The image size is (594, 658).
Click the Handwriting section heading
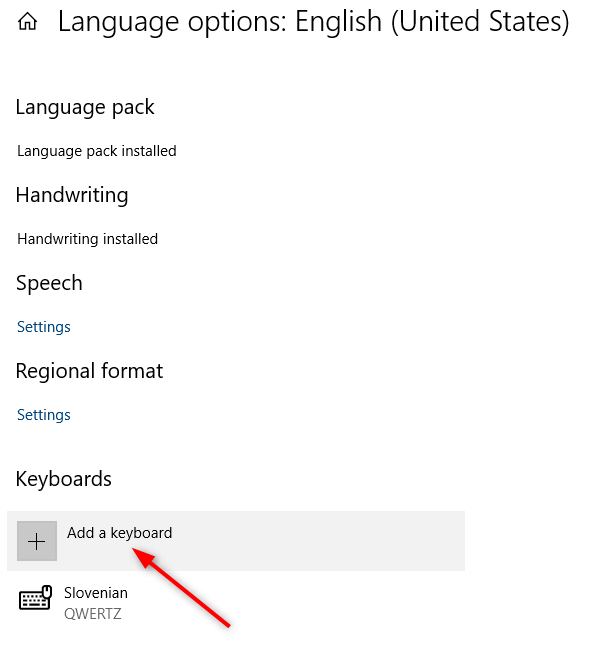click(x=72, y=195)
